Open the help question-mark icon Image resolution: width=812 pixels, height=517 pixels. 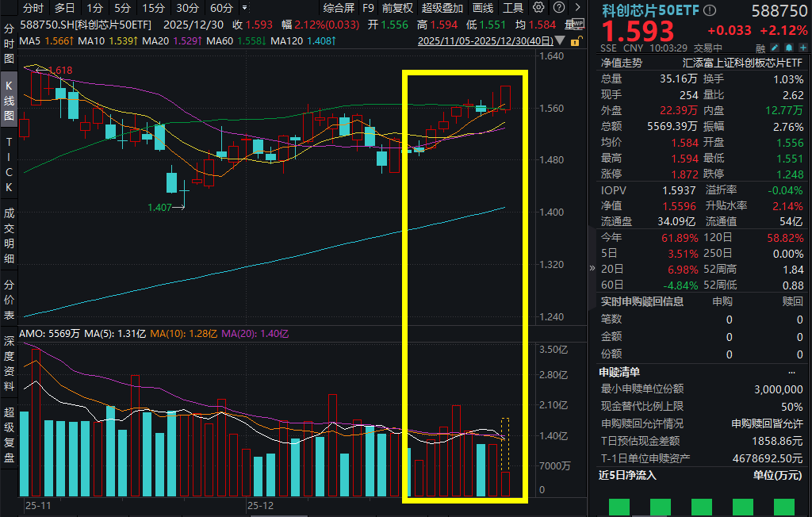pyautogui.click(x=559, y=9)
